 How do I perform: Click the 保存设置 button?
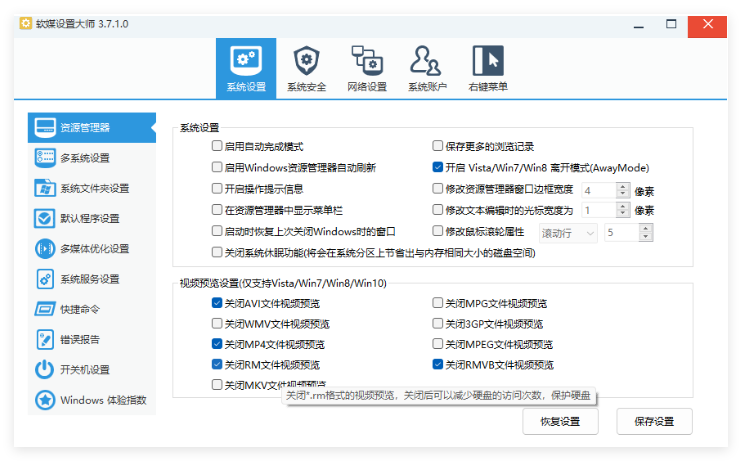click(654, 421)
